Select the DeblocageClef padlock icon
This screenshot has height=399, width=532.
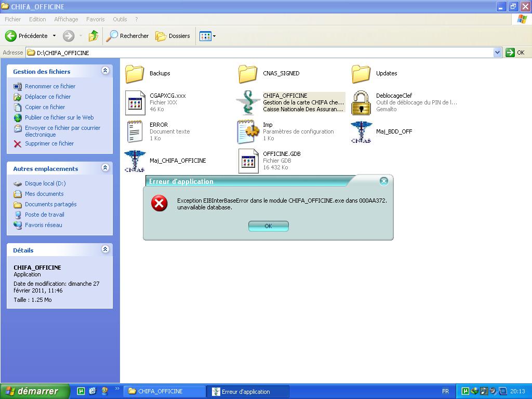click(x=361, y=102)
